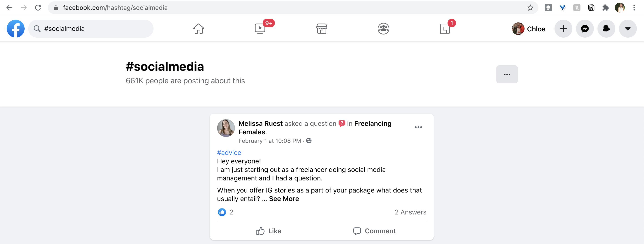Open the Messenger icon
The height and width of the screenshot is (244, 644).
pos(585,29)
